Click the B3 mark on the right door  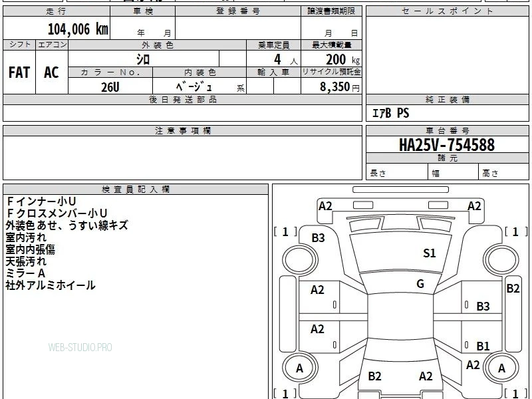pos(483,307)
